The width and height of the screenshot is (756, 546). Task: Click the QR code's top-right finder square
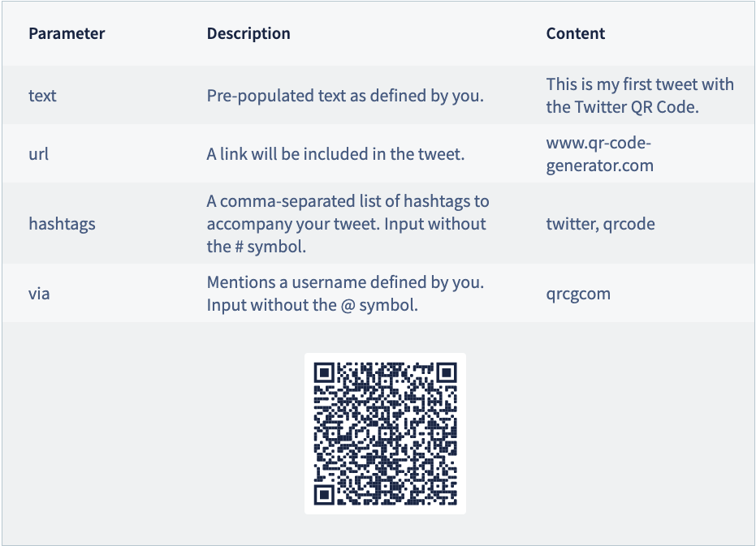pyautogui.click(x=446, y=372)
